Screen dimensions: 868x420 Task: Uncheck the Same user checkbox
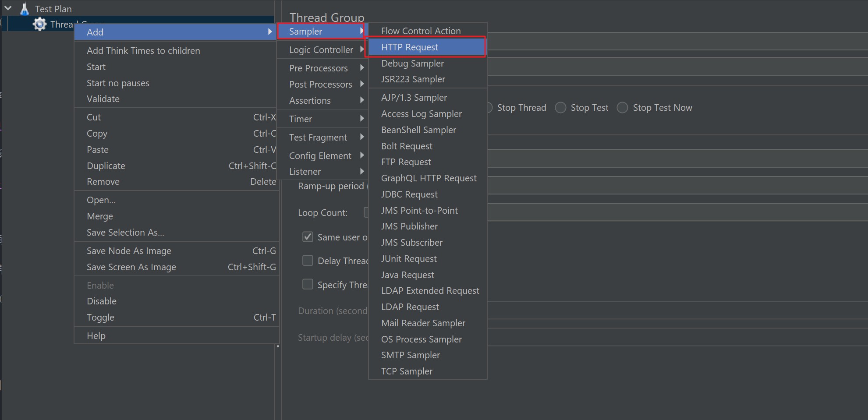308,237
